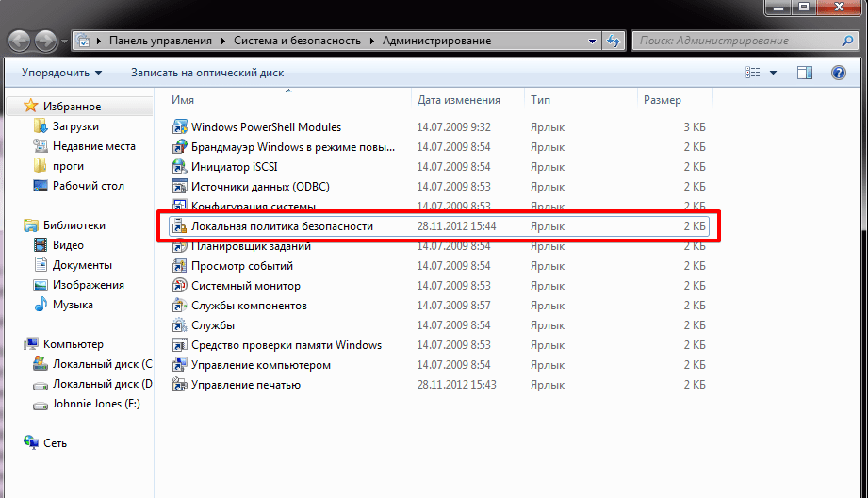Click date '14.07.2009 9:32' cell
This screenshot has height=498, width=868.
[x=453, y=126]
